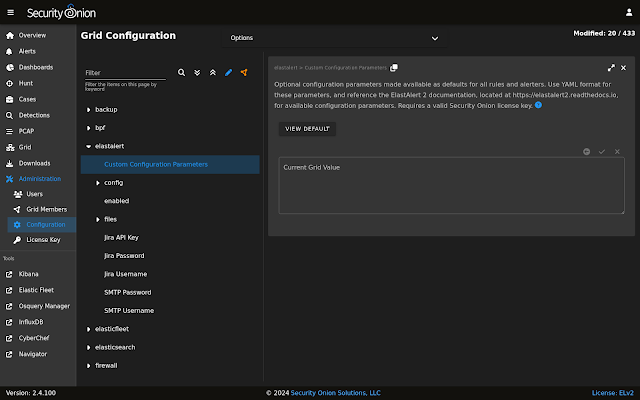Close the setting detail panel
640x400 pixels.
[x=623, y=68]
